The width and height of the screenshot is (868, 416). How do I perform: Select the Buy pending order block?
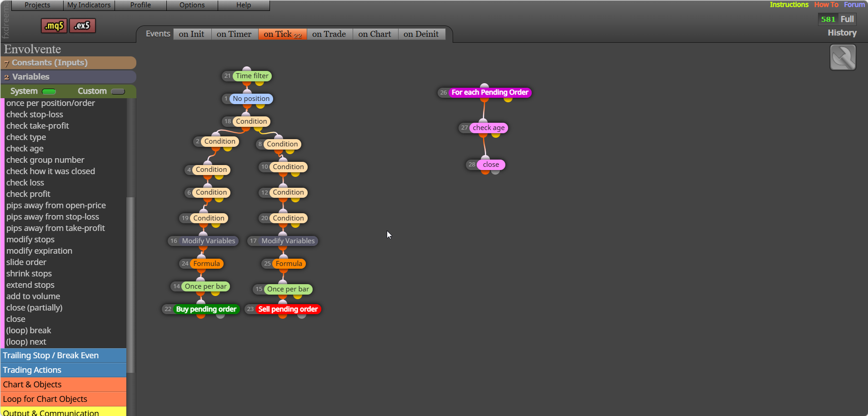(206, 309)
